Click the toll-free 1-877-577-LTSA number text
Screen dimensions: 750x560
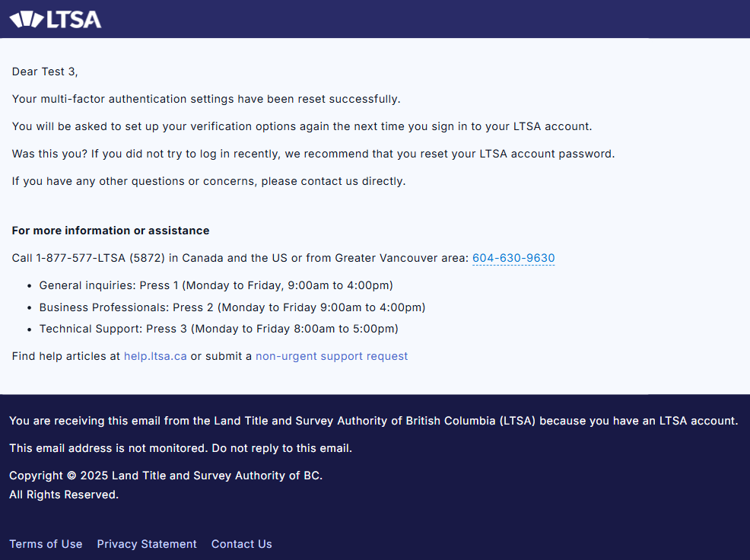tap(99, 258)
